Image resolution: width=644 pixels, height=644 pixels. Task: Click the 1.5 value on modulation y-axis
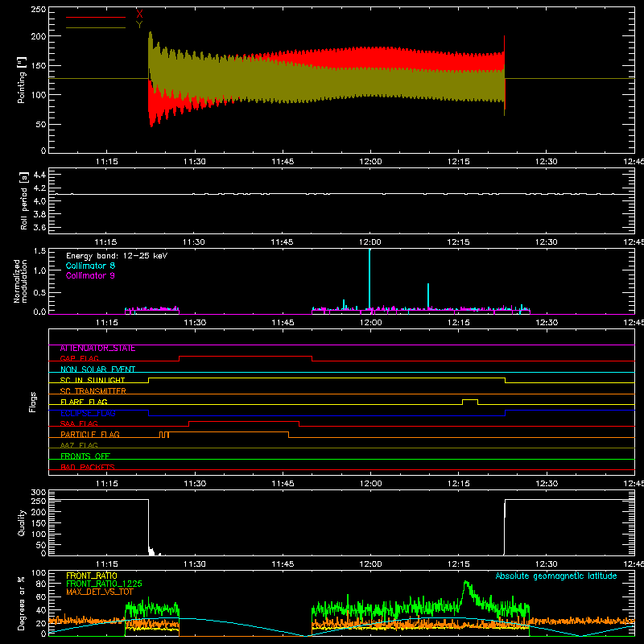(39, 251)
